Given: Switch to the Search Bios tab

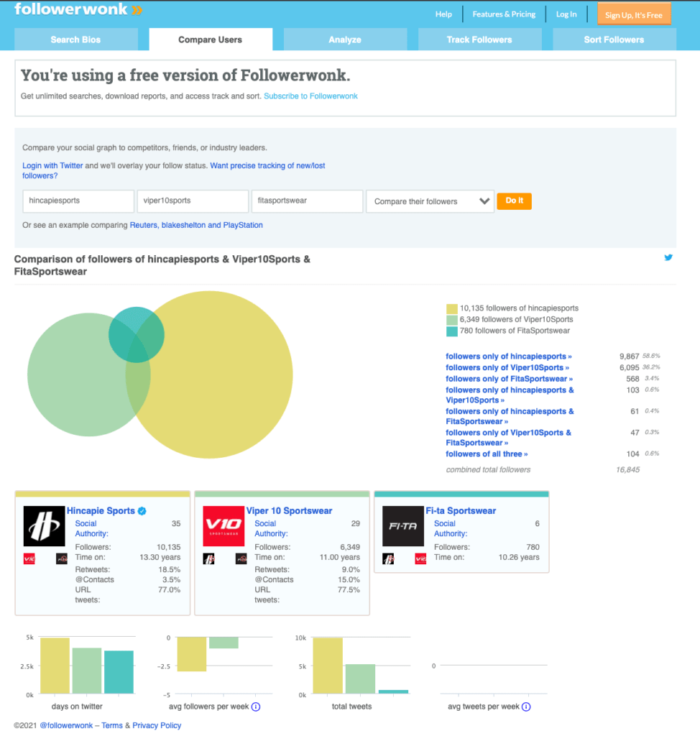Looking at the screenshot, I should pyautogui.click(x=75, y=40).
